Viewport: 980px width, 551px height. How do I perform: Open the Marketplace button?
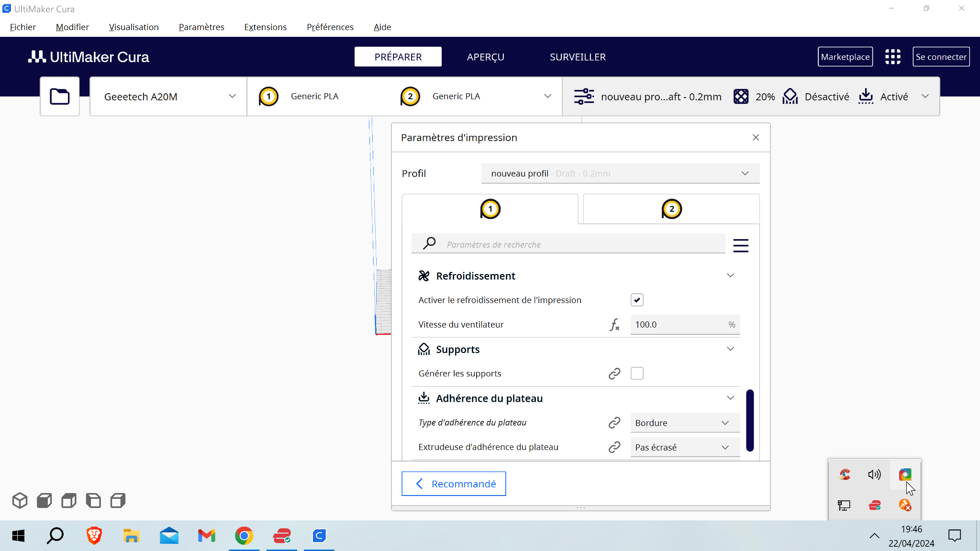point(845,57)
